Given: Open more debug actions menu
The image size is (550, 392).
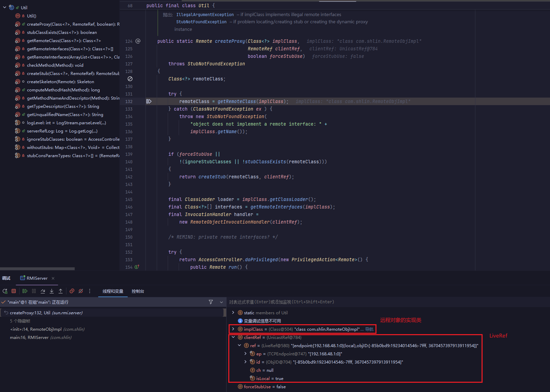Looking at the screenshot, I should [90, 291].
